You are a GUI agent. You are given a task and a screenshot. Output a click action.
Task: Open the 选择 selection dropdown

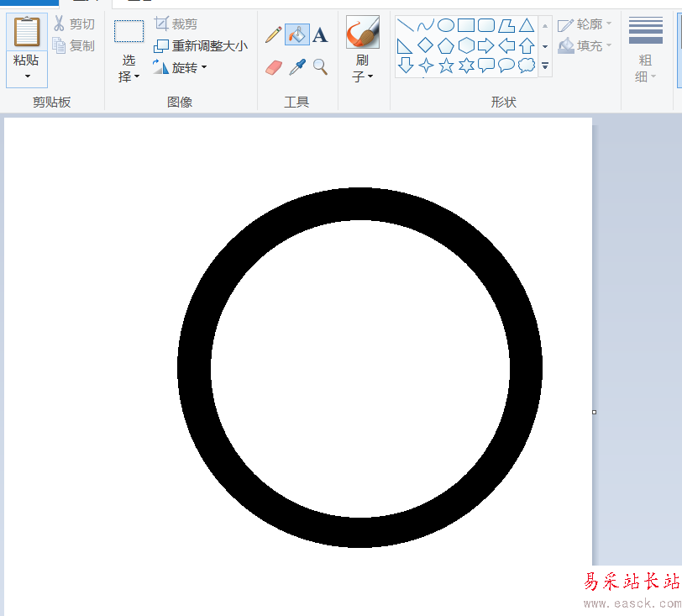point(129,68)
